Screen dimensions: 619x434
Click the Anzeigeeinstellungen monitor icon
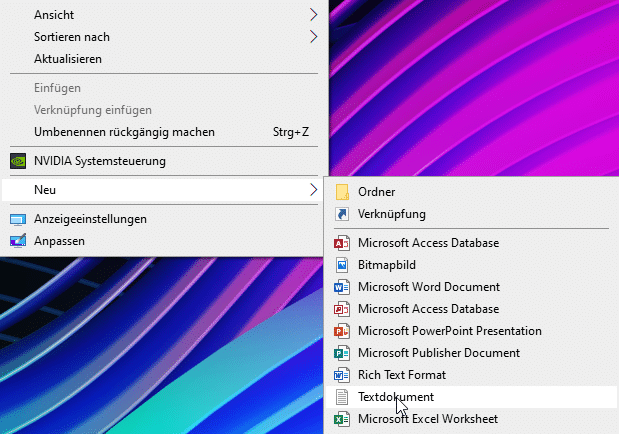pos(17,219)
